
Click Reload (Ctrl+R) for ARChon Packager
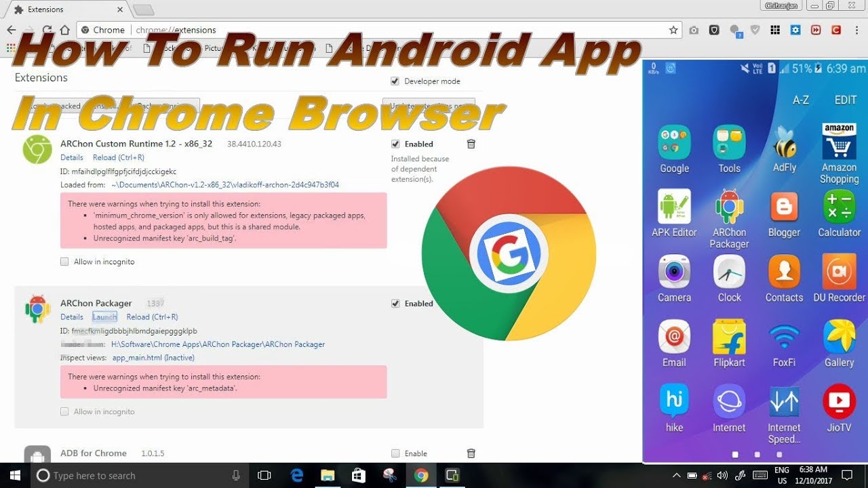pos(152,317)
